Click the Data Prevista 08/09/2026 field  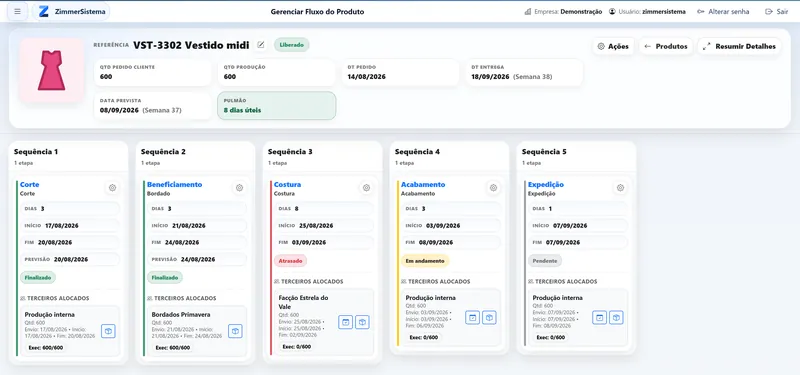click(x=153, y=106)
